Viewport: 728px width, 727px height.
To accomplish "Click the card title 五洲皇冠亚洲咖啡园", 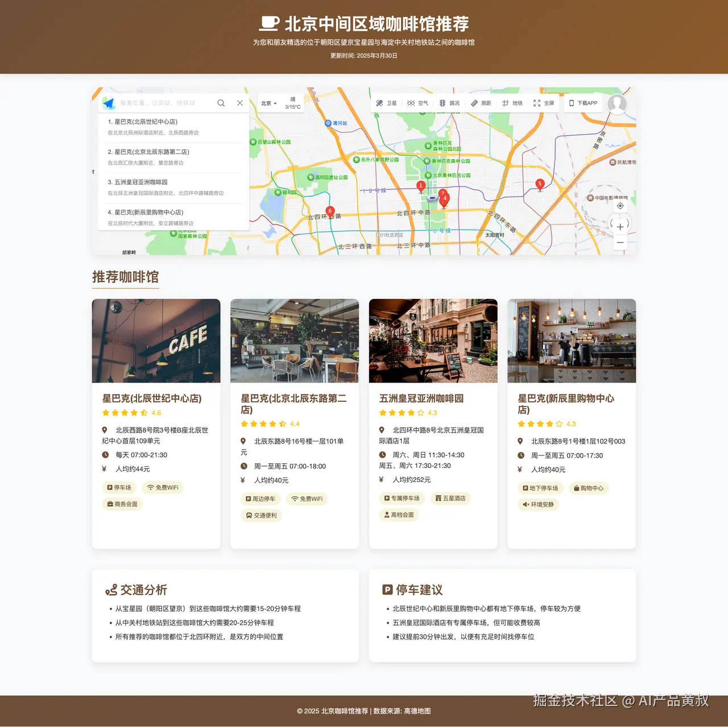I will coord(421,398).
